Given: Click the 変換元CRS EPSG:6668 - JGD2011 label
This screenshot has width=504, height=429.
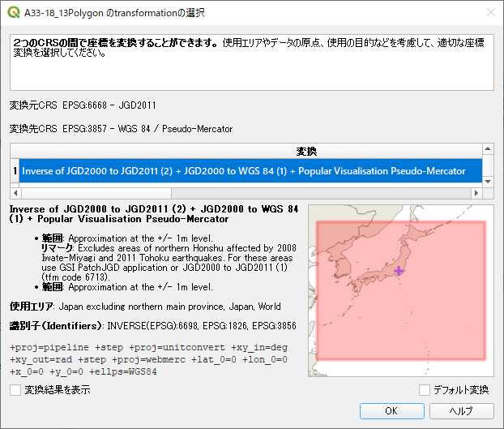Looking at the screenshot, I should coord(83,105).
